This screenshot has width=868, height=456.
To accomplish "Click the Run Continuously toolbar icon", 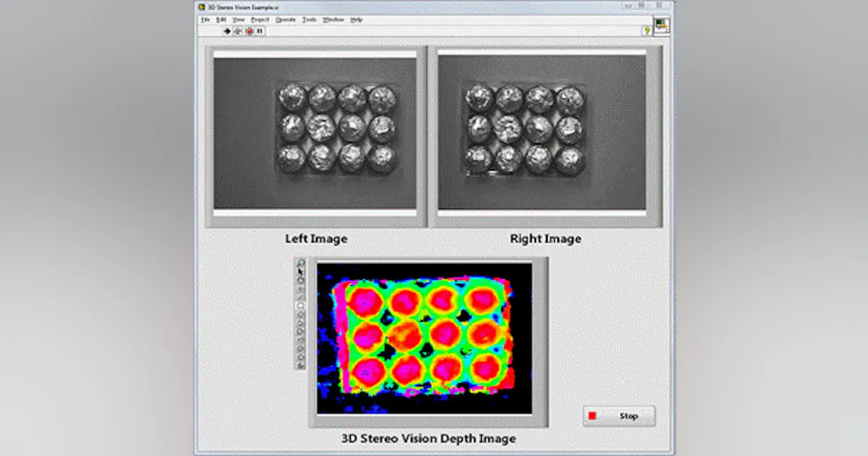I will [237, 31].
